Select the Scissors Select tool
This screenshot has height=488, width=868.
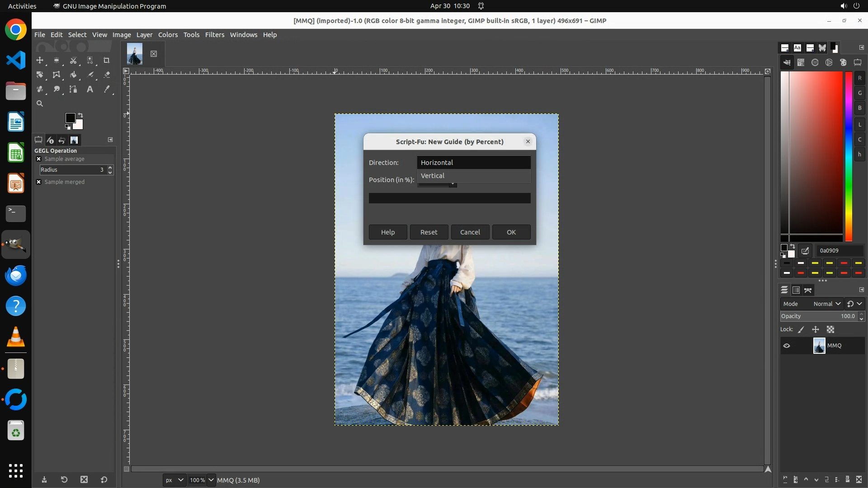point(73,60)
